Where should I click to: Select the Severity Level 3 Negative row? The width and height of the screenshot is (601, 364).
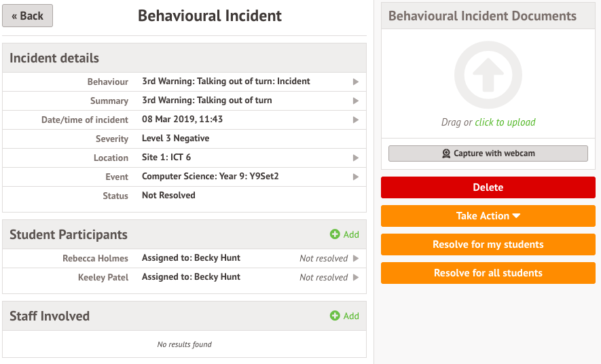coord(175,139)
